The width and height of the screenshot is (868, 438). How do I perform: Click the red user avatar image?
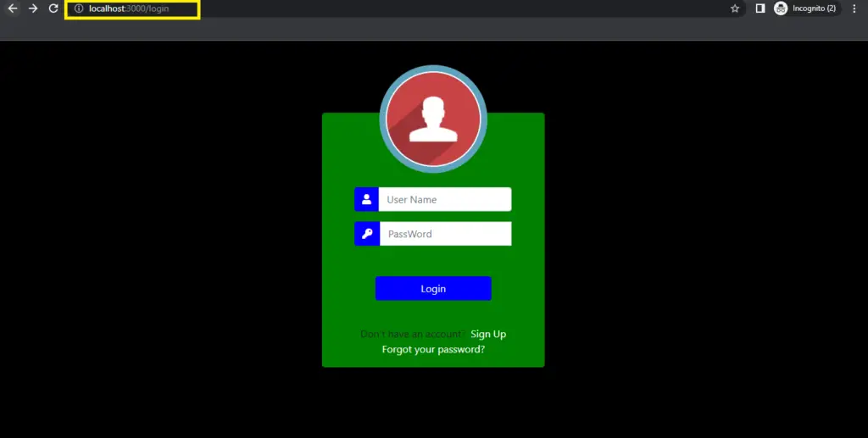[433, 119]
